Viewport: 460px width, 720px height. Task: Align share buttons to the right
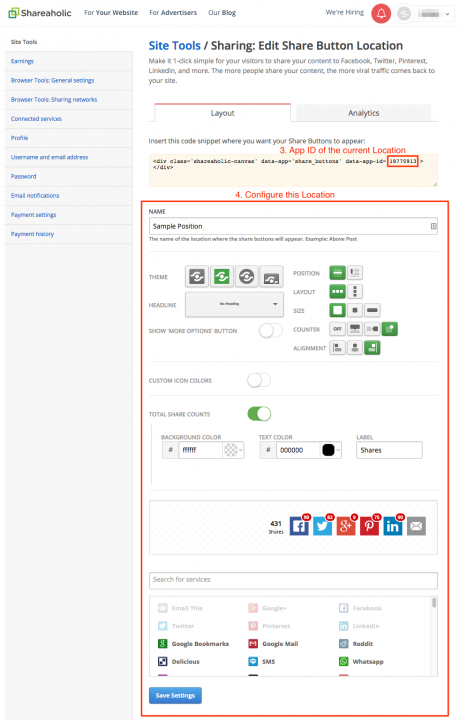(372, 348)
